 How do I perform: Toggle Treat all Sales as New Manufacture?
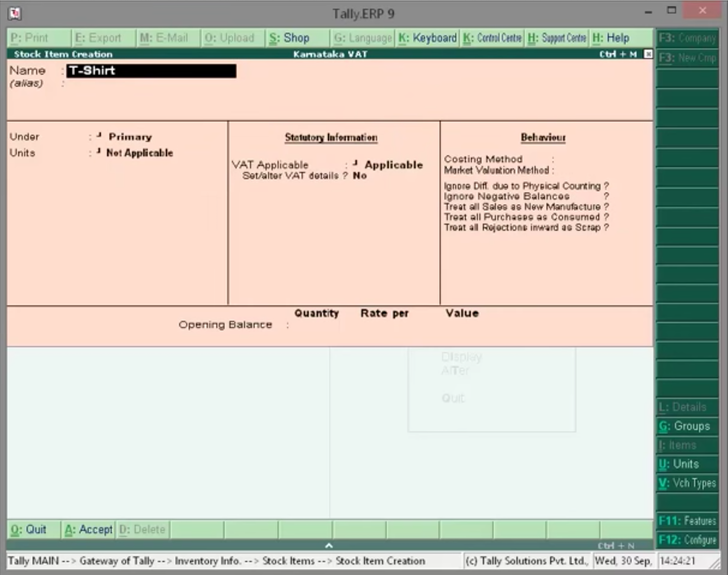point(526,207)
